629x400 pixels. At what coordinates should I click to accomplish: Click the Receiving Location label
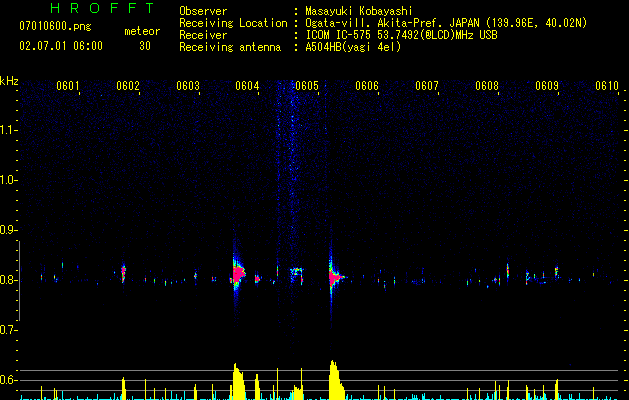[x=233, y=24]
